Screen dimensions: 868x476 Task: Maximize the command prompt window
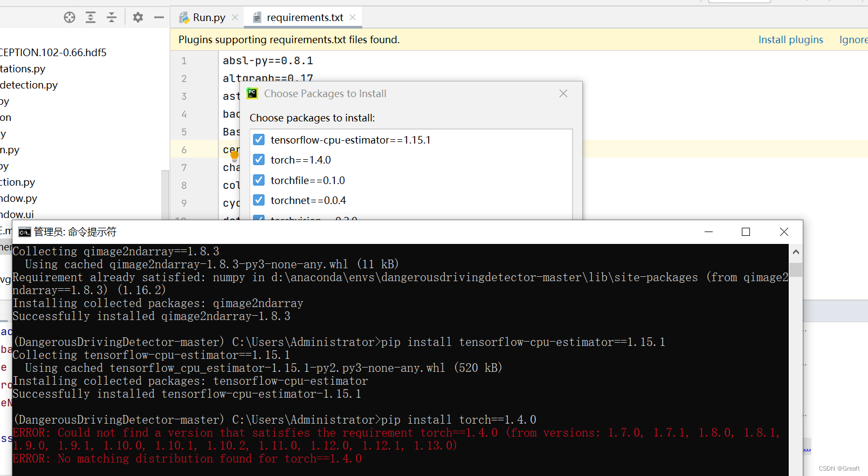coord(746,232)
